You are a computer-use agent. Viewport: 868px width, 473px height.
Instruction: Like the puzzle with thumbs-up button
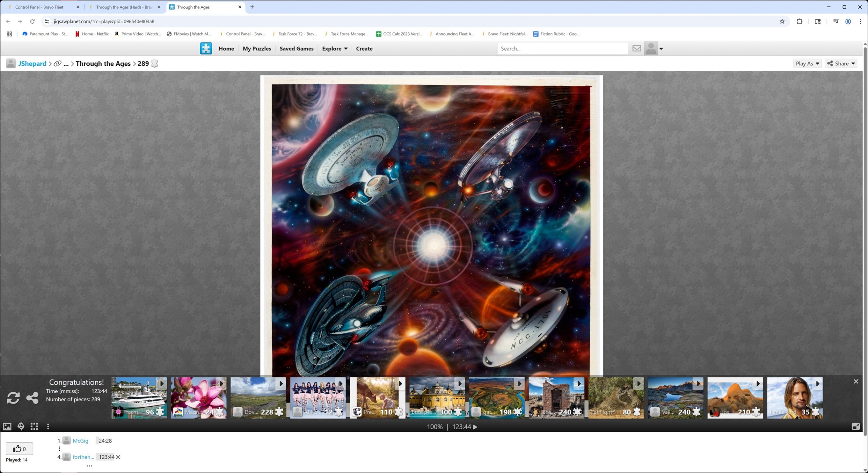tap(19, 449)
